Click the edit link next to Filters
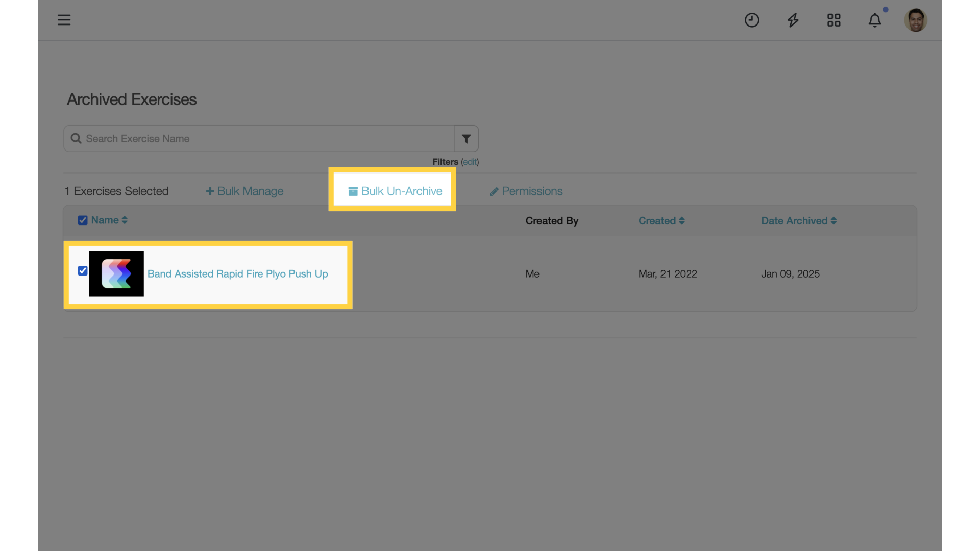 pos(469,161)
